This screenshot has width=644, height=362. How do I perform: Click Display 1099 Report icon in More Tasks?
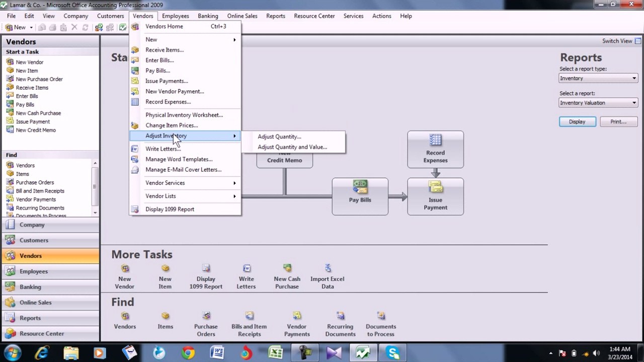(206, 268)
